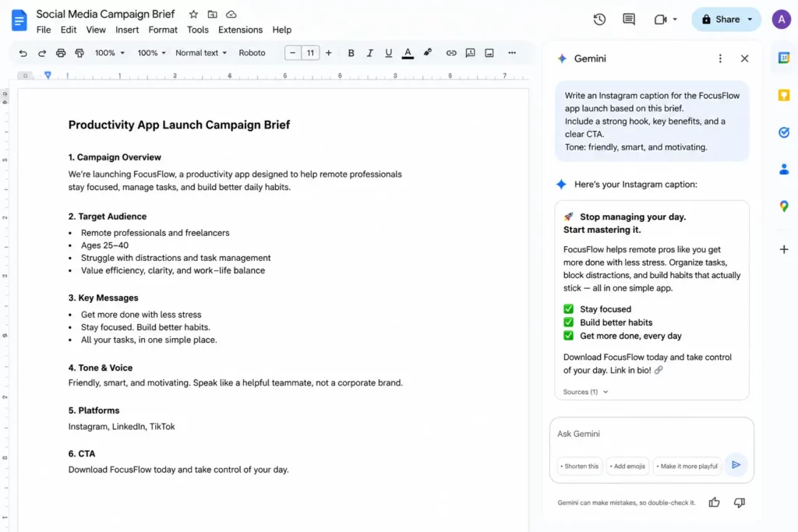The height and width of the screenshot is (532, 798).
Task: Get add-ons with the plus icon
Action: [784, 249]
